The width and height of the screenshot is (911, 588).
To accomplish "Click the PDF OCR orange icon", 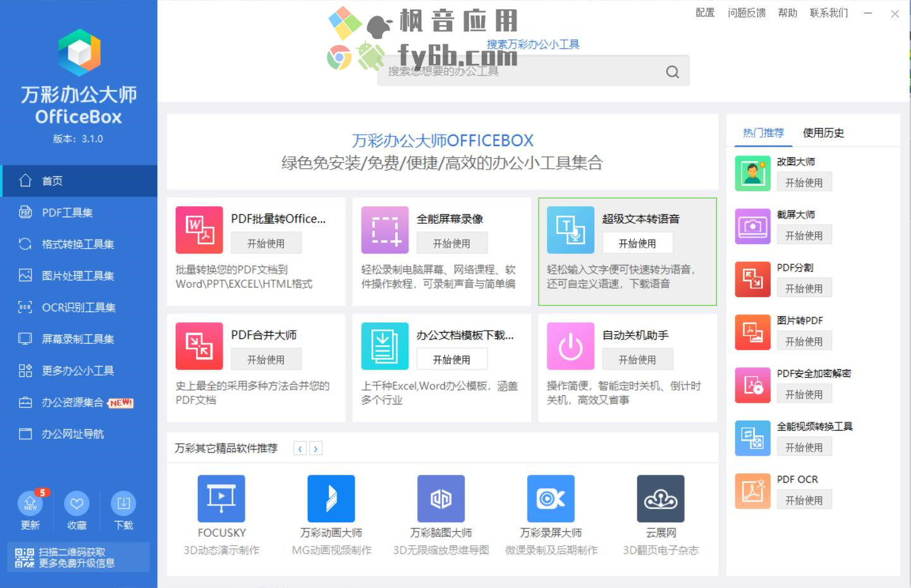I will (753, 491).
